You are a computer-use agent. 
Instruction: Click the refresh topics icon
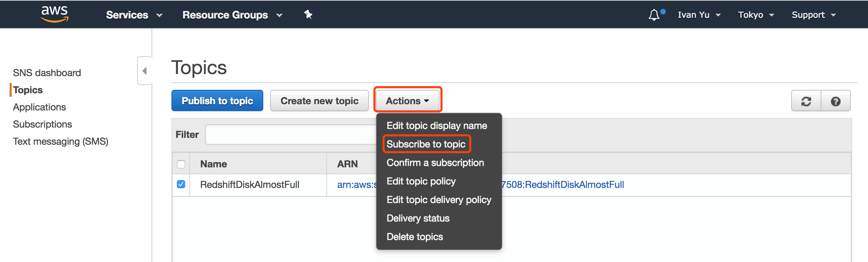(806, 101)
